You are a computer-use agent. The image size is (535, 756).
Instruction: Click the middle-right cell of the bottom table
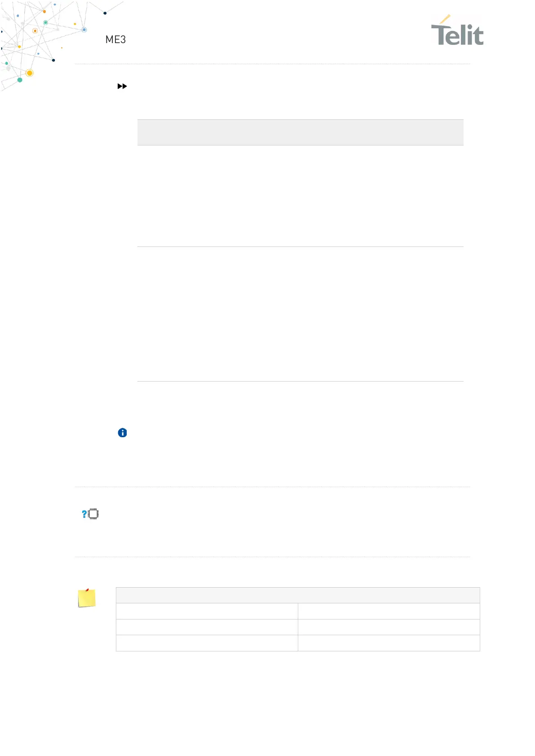coord(389,627)
